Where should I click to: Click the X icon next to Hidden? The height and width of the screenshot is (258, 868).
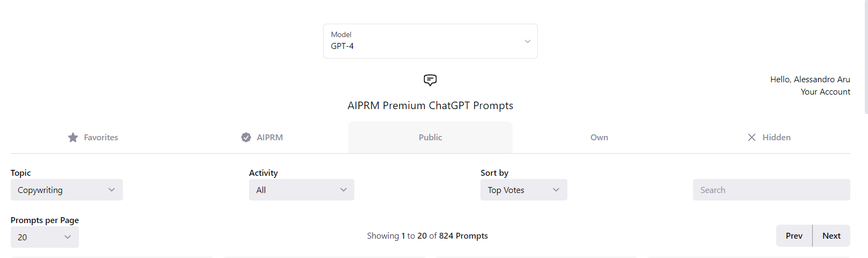[752, 138]
